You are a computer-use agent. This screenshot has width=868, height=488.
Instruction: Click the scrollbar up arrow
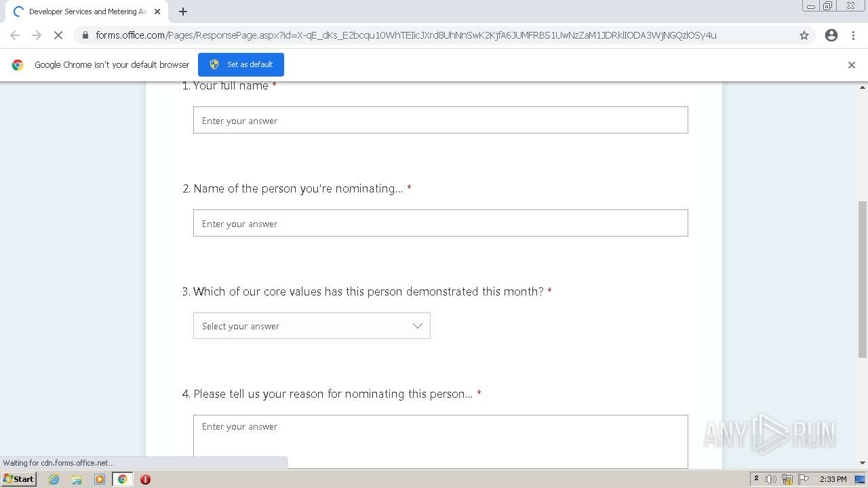(x=863, y=87)
